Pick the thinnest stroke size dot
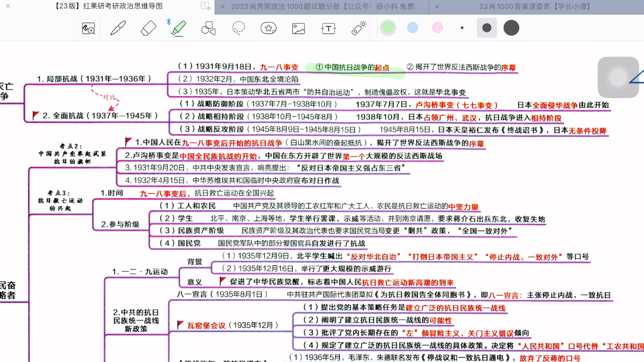This screenshot has width=644, height=362. point(462,28)
